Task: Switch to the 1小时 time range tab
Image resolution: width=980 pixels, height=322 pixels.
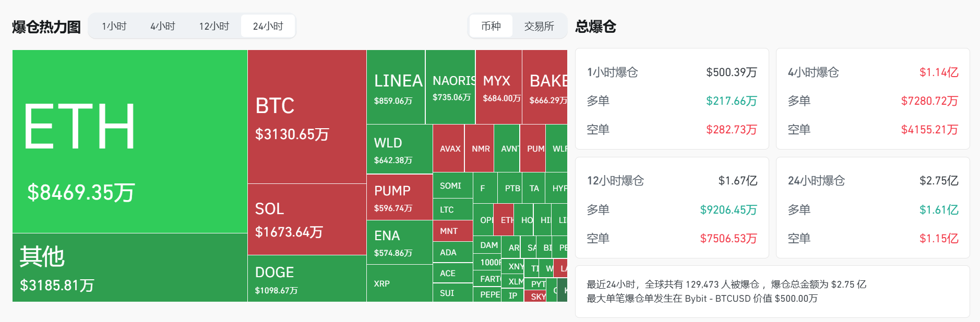Action: [x=114, y=26]
